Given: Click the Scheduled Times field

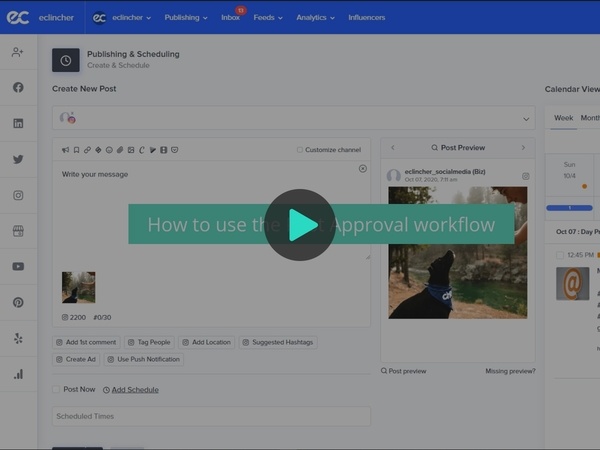Looking at the screenshot, I should tap(211, 416).
